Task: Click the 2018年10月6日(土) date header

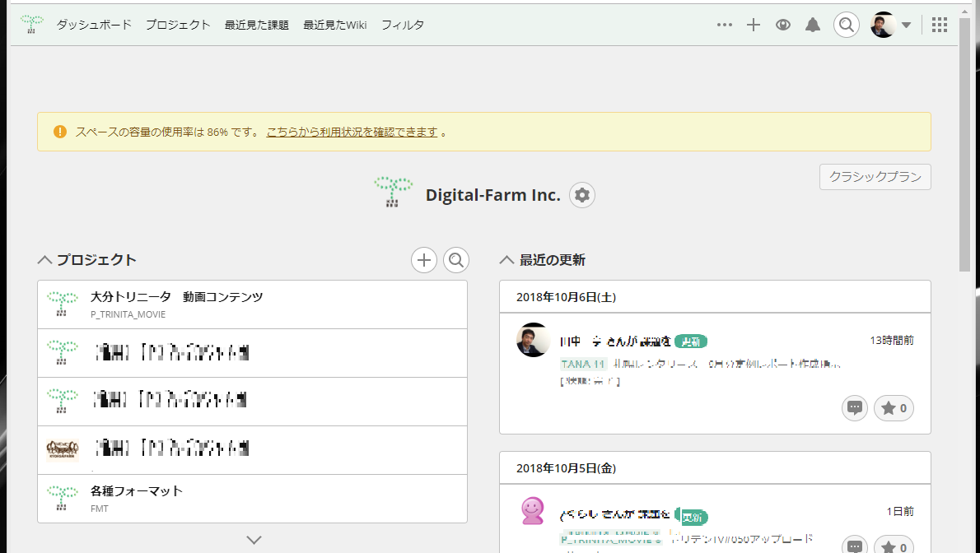Action: click(567, 297)
